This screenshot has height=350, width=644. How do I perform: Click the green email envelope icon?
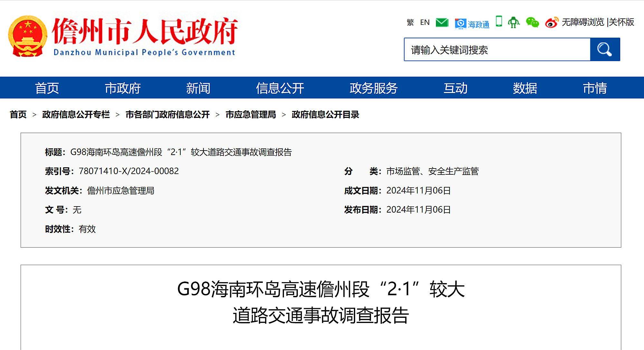click(x=442, y=22)
